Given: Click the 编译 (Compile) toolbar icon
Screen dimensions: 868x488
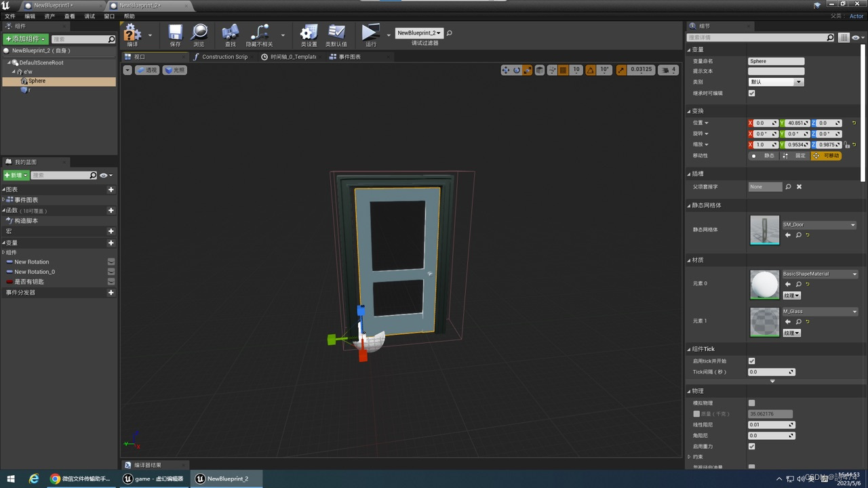Looking at the screenshot, I should (132, 32).
